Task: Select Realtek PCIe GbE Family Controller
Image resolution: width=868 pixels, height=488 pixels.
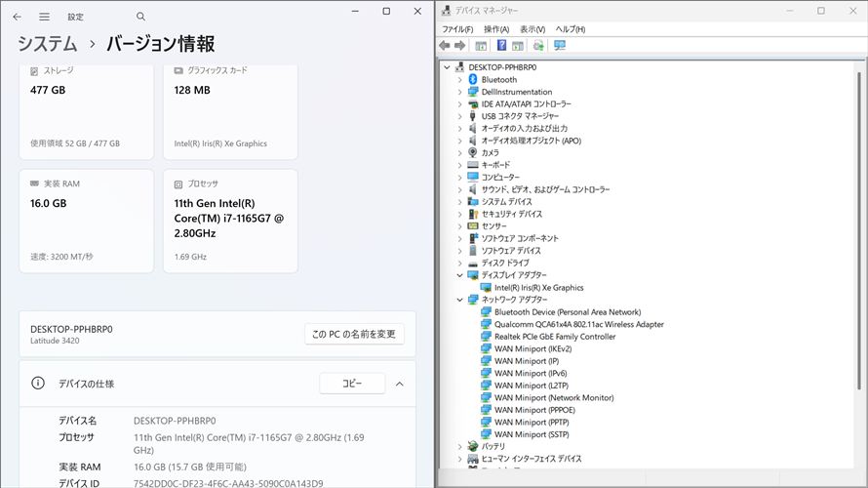Action: [554, 337]
